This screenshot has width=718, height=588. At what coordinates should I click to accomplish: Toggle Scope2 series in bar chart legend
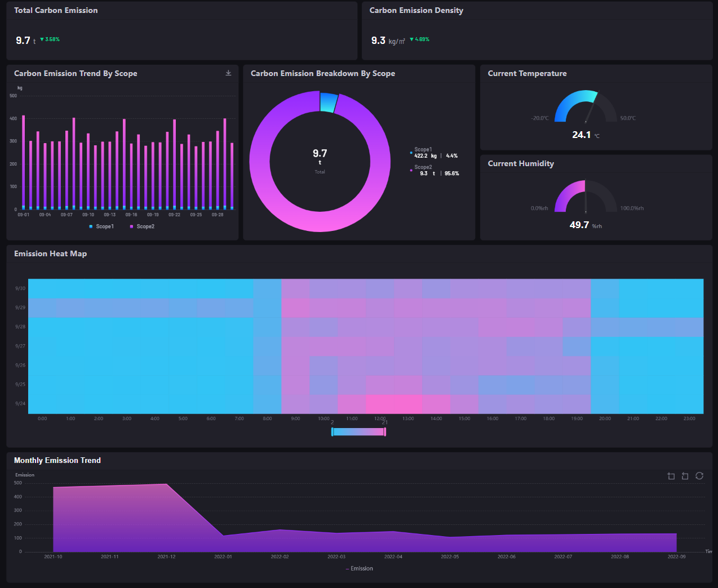(142, 226)
